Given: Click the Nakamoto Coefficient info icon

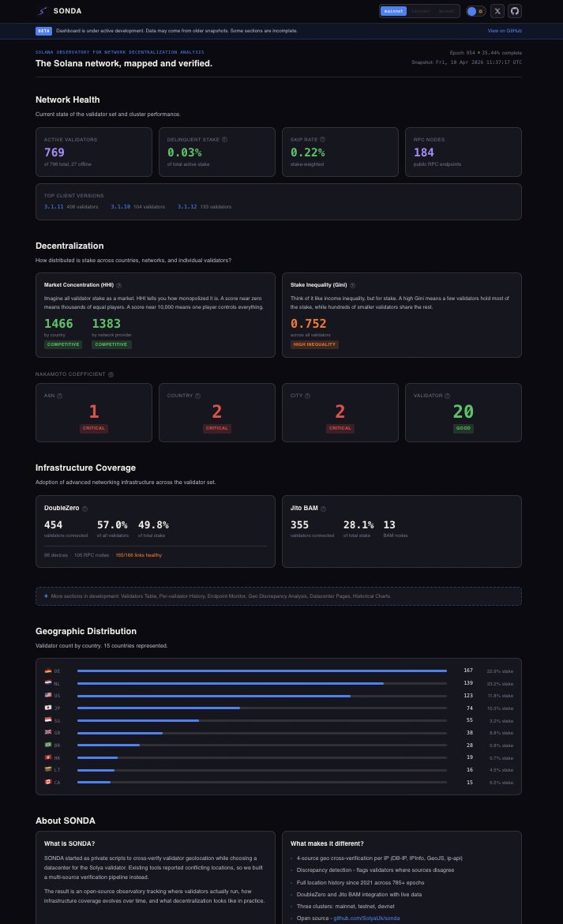Looking at the screenshot, I should (x=111, y=374).
